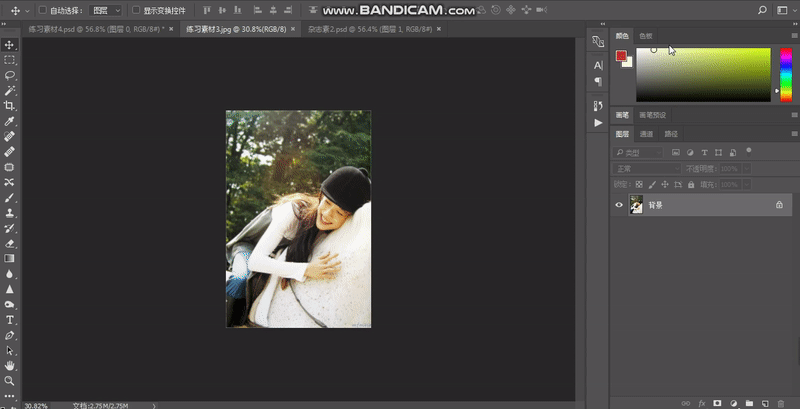Select the Hand tool
The height and width of the screenshot is (409, 800).
10,366
